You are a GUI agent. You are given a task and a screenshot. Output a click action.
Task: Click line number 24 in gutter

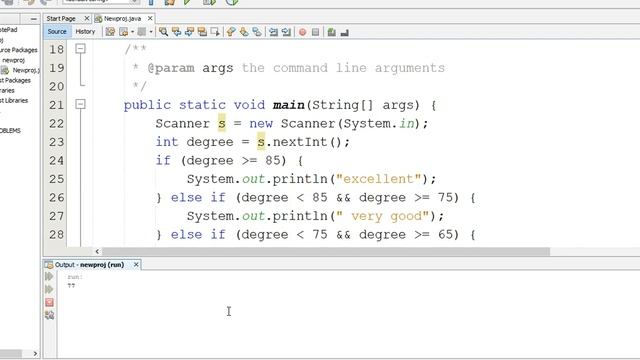click(56, 160)
